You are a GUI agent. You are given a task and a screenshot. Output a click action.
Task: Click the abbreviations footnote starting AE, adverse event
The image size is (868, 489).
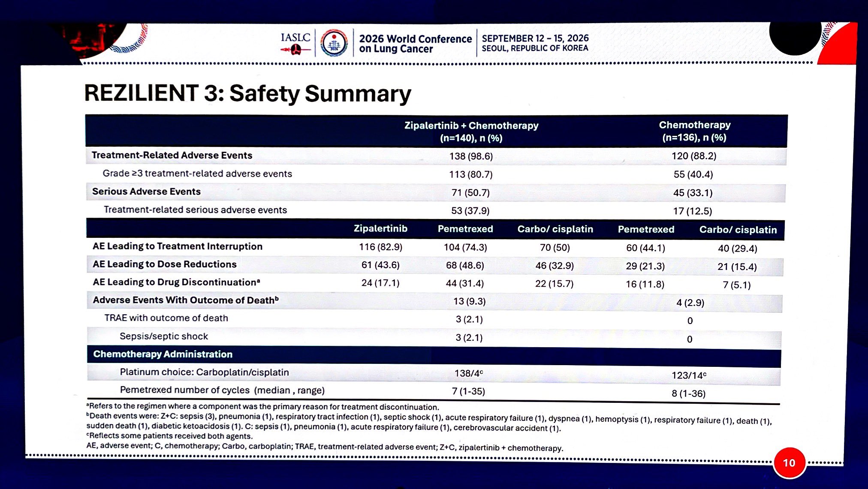(x=325, y=447)
